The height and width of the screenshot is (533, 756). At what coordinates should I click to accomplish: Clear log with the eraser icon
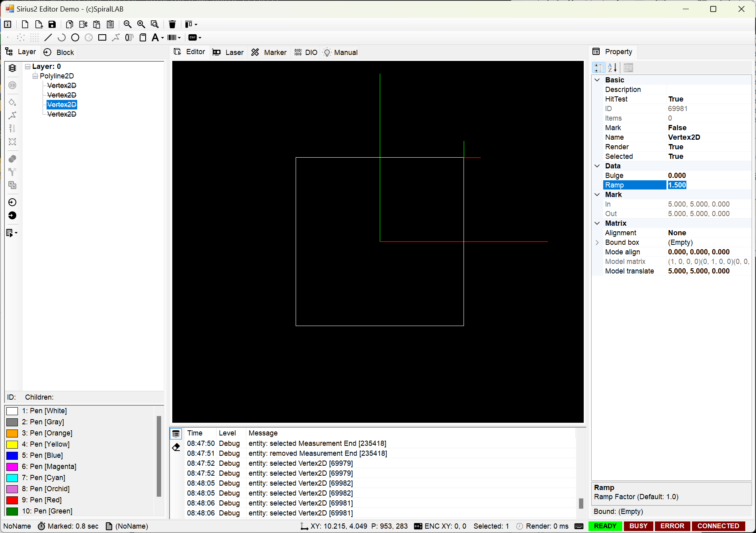[x=176, y=447]
